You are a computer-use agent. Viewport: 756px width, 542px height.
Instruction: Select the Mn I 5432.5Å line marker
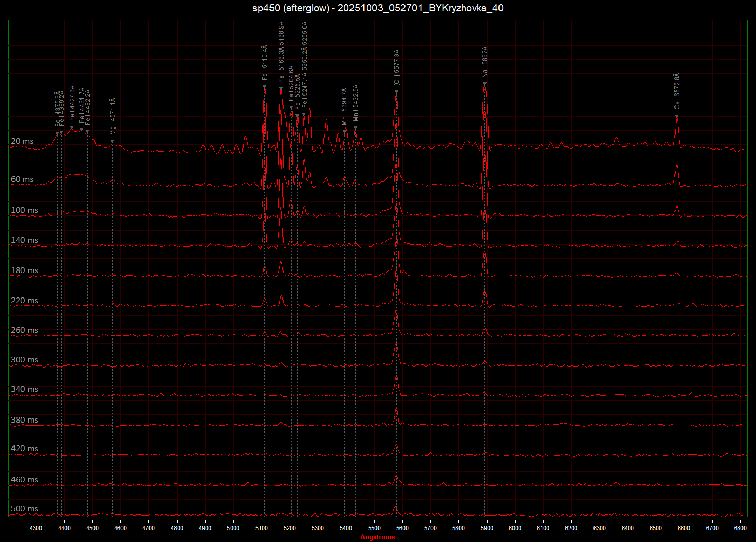click(x=355, y=128)
